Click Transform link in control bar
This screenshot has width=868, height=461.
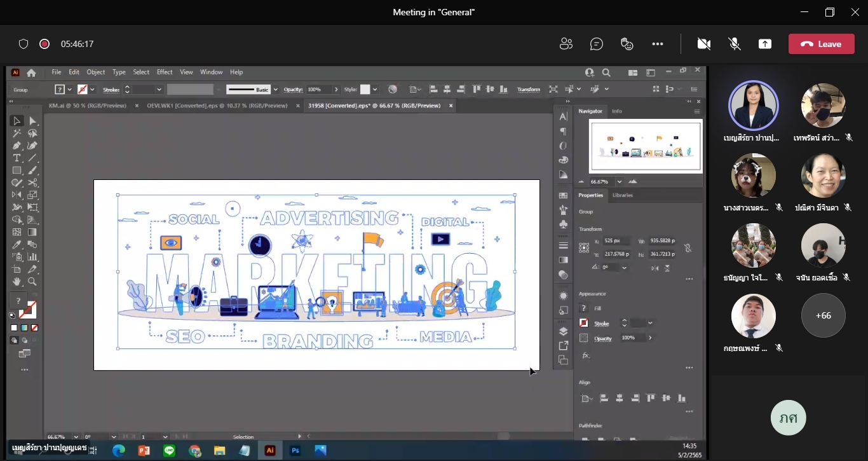pos(528,90)
